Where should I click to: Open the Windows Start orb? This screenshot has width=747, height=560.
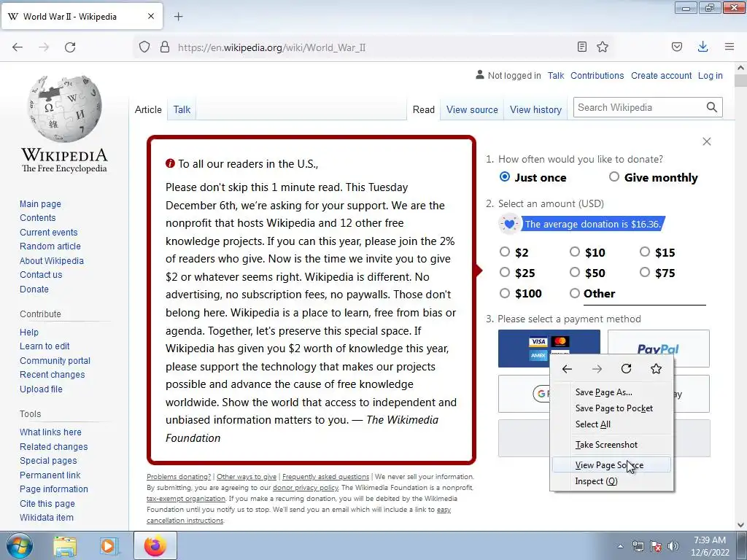click(x=20, y=545)
